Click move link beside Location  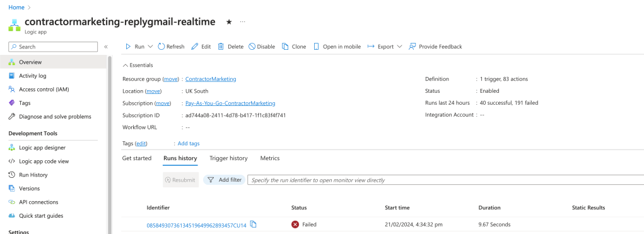point(153,91)
